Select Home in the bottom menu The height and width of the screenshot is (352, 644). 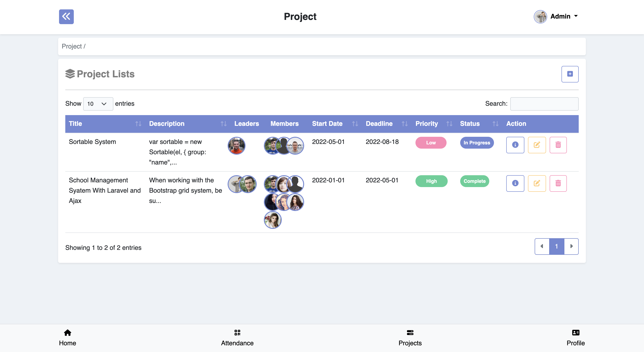coord(67,337)
